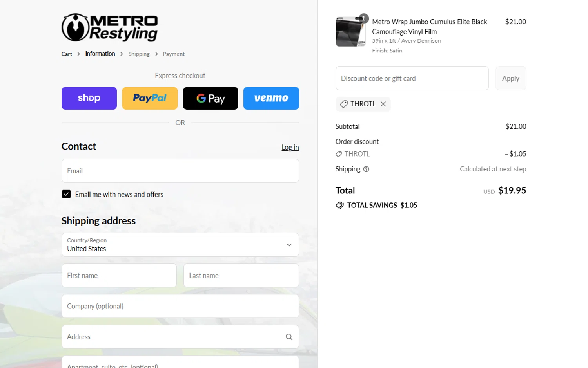Click the Apply discount button
Image resolution: width=588 pixels, height=368 pixels.
click(x=511, y=78)
